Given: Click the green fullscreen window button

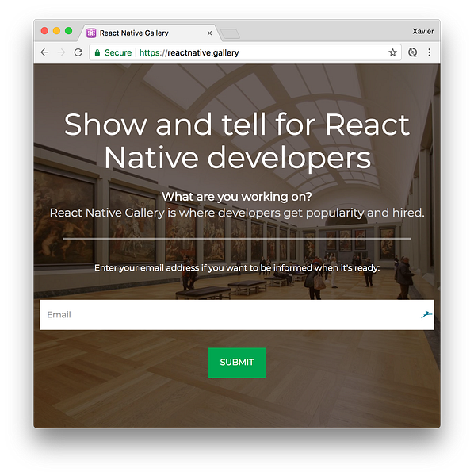Looking at the screenshot, I should 69,31.
